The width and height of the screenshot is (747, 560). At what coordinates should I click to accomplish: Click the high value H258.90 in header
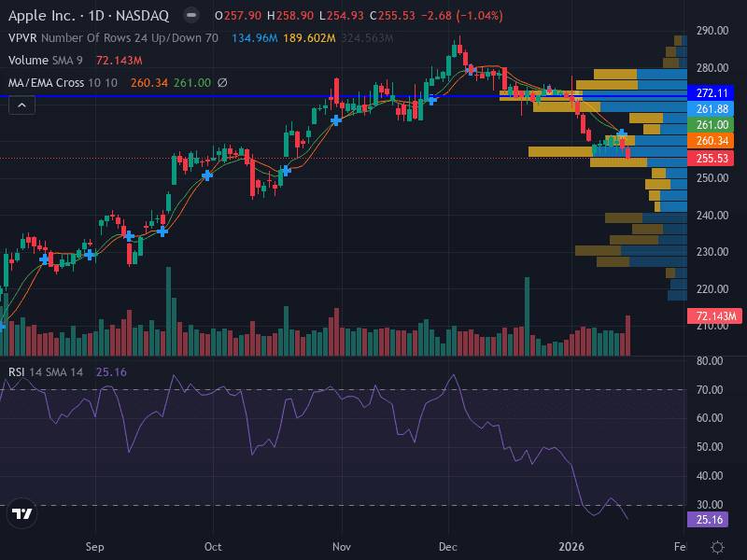pos(290,16)
